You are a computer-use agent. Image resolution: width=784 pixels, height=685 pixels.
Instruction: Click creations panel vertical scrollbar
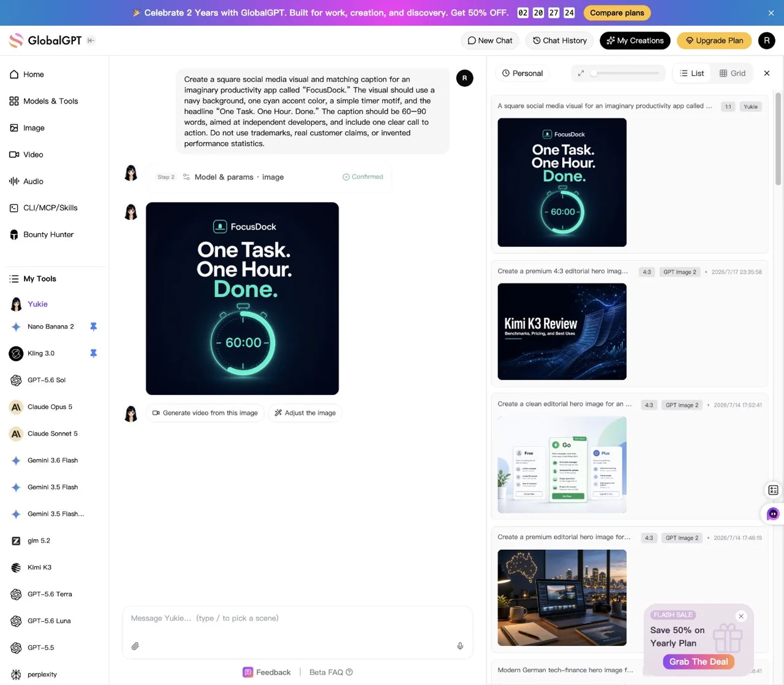coord(778,138)
